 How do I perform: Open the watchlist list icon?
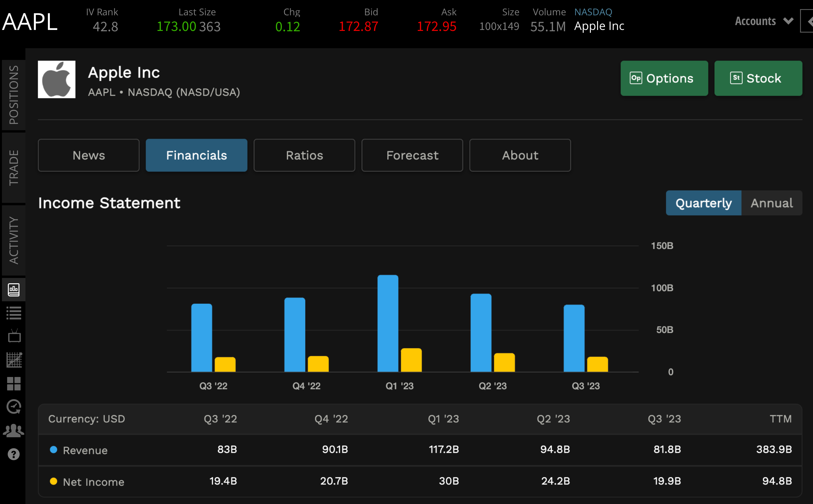coord(13,313)
